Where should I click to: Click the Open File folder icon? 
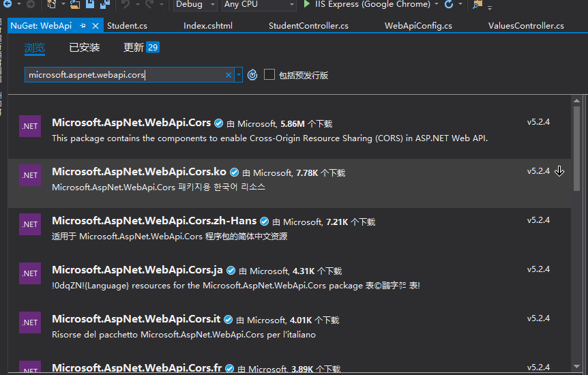tap(75, 4)
